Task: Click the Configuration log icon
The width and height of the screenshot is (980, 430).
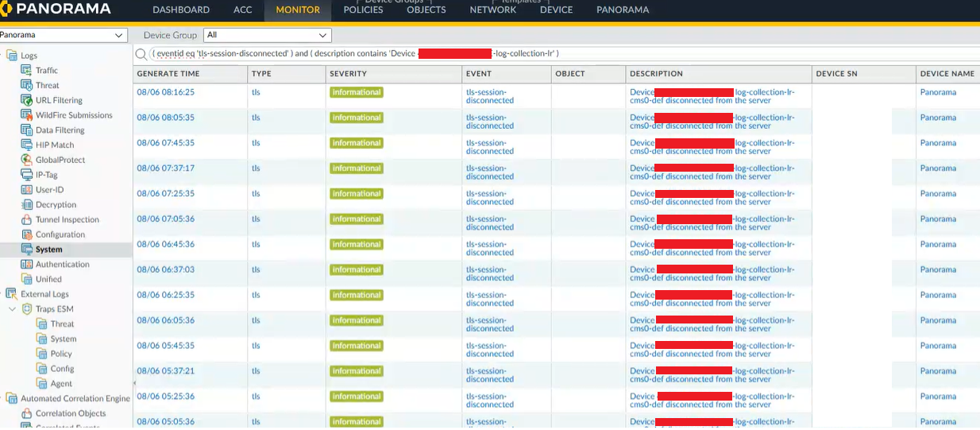Action: (x=26, y=234)
